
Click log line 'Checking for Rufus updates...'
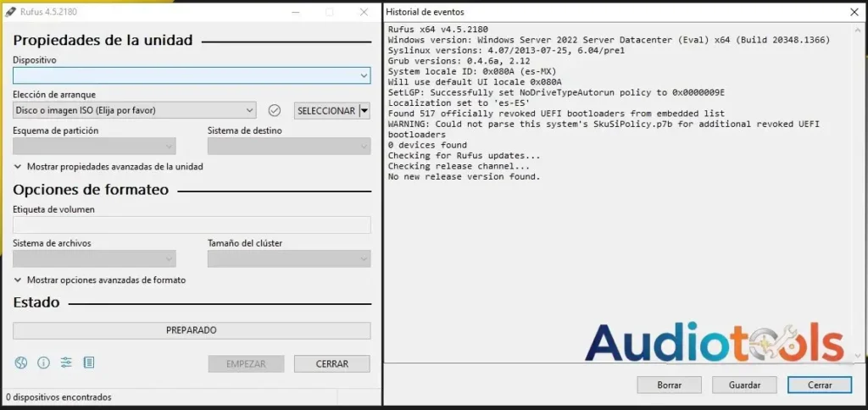464,156
